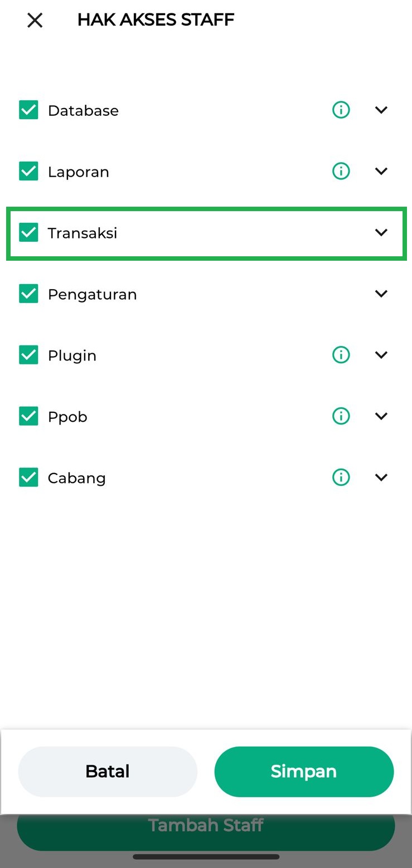The width and height of the screenshot is (412, 868).
Task: Expand the Cabang section chevron
Action: 381,477
